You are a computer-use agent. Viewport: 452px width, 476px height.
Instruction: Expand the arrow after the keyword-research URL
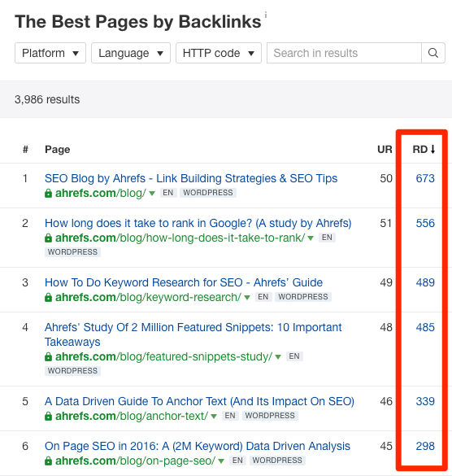[x=247, y=298]
